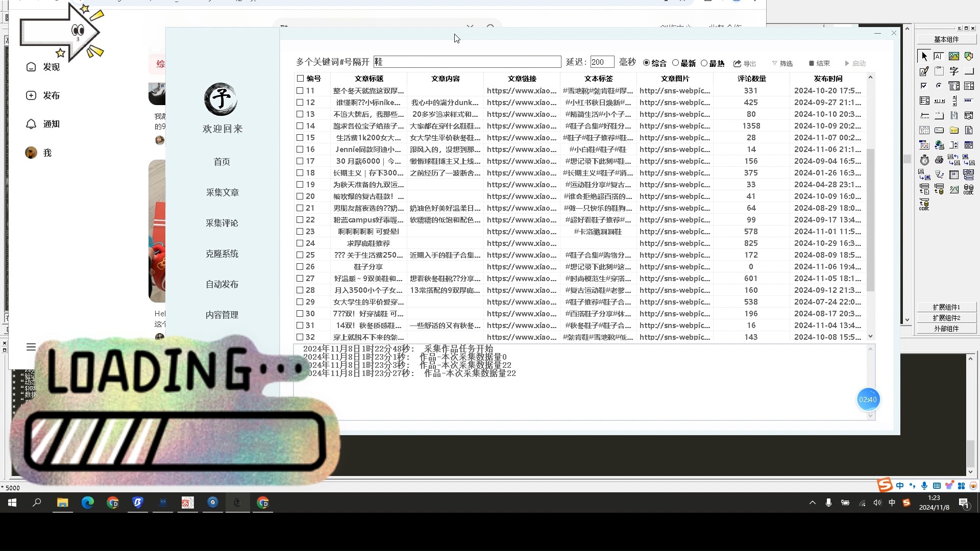Click table scrollbar up arrow

[871, 77]
